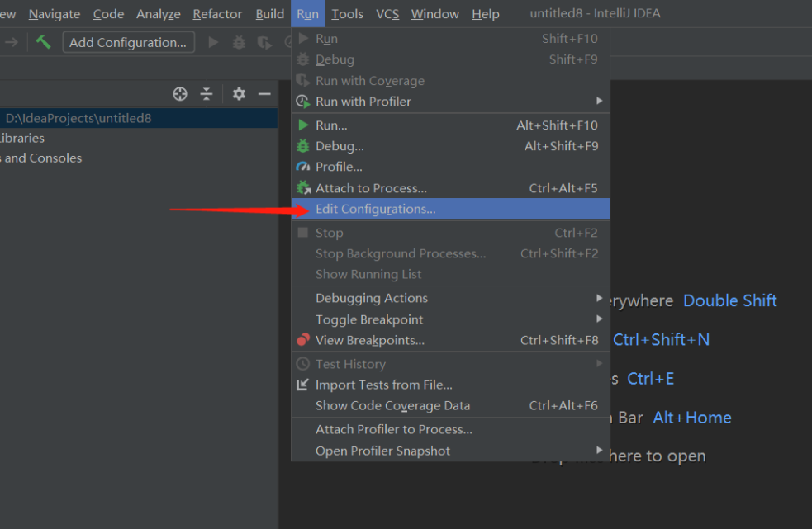Image resolution: width=812 pixels, height=529 pixels.
Task: Click the green Build Project hammer icon
Action: click(43, 42)
